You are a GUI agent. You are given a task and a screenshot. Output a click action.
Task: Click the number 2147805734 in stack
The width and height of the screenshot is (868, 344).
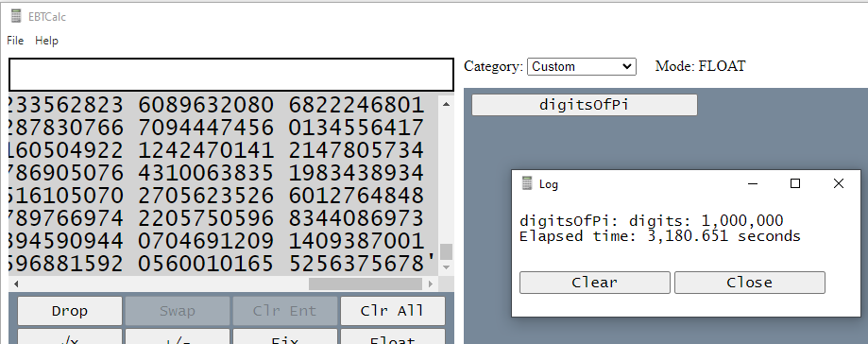(356, 150)
